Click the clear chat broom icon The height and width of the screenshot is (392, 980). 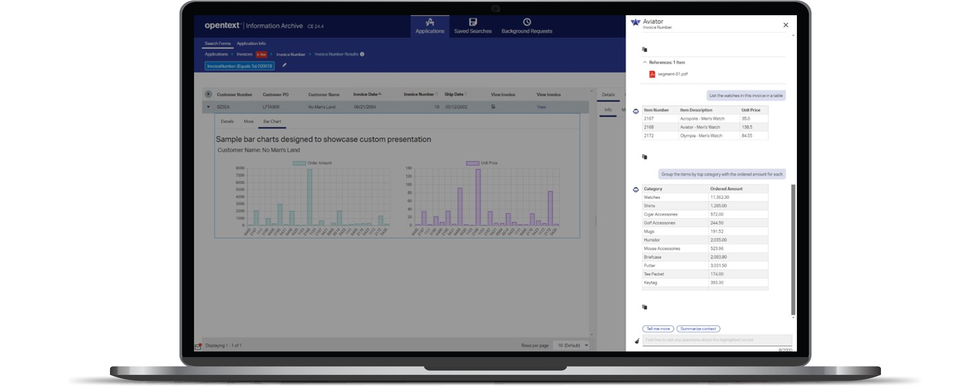(637, 341)
